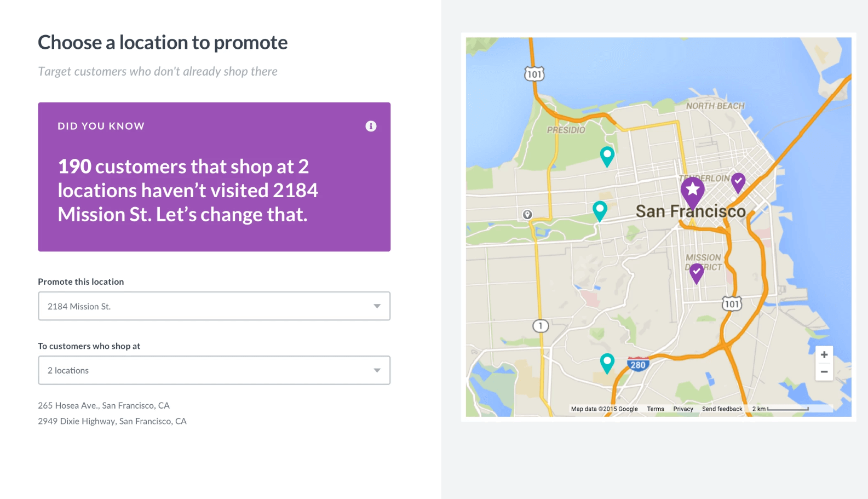Click the Map data 2015 Google attribution
The height and width of the screenshot is (499, 868).
[x=604, y=409]
